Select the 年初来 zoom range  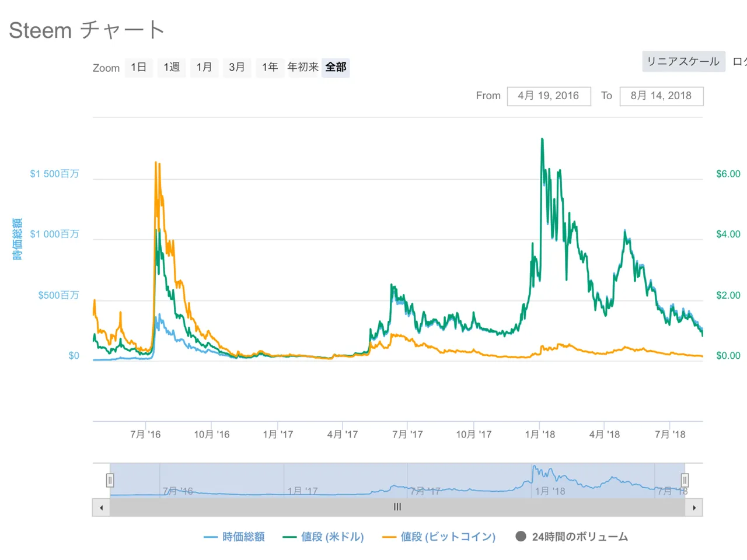click(303, 68)
